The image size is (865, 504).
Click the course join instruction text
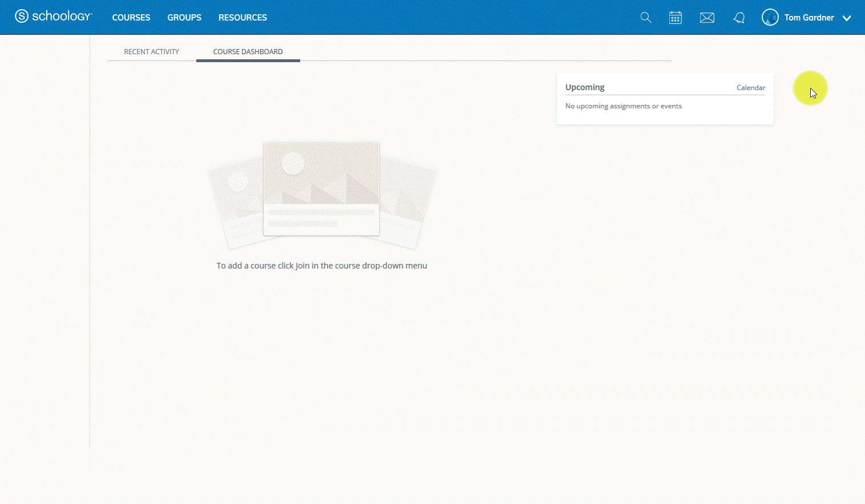(x=321, y=265)
